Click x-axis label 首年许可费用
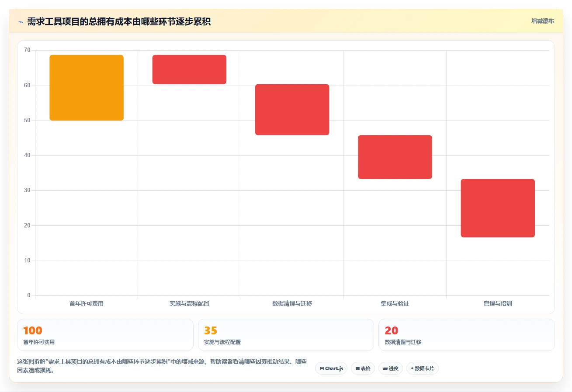 [87, 303]
